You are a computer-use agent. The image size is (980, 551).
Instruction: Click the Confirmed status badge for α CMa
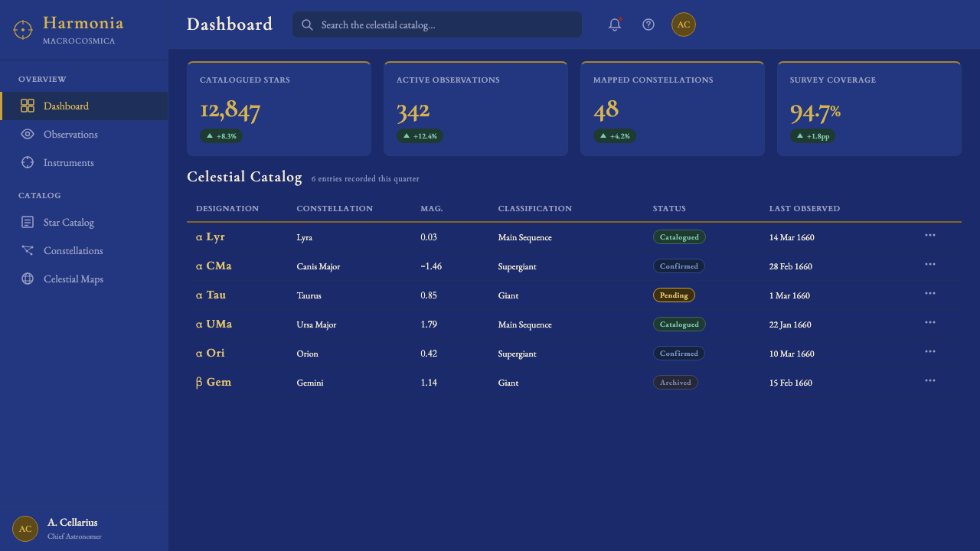pos(679,266)
